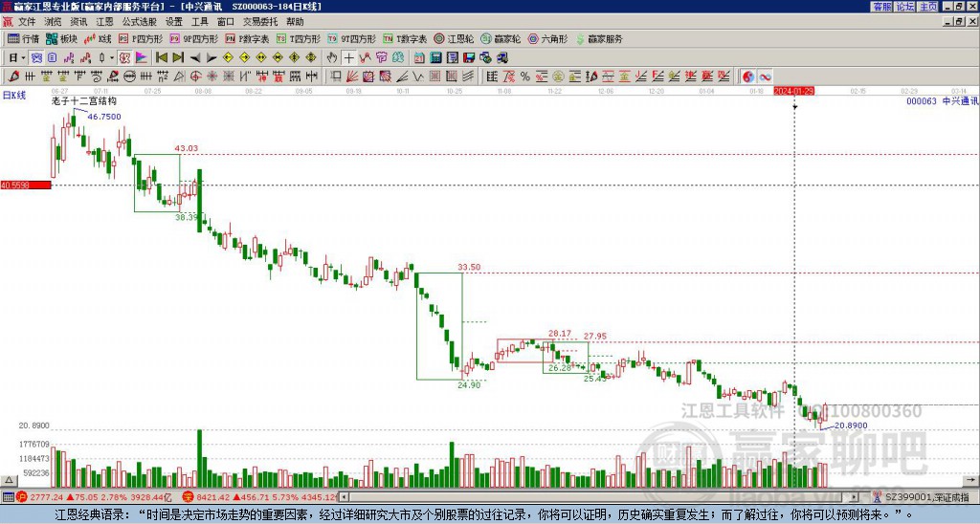Screen dimensions: 980x524
Task: Switch to K线 candlestick chart view
Action: point(98,38)
